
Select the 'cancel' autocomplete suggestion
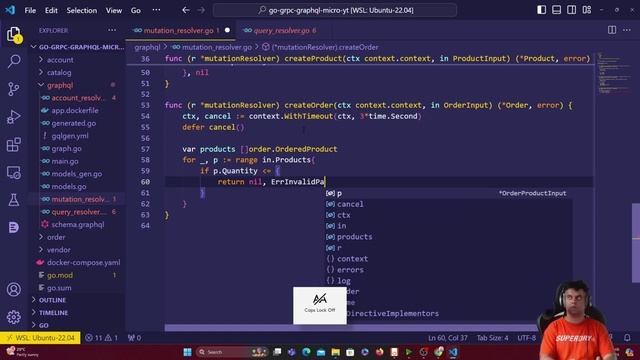448,204
